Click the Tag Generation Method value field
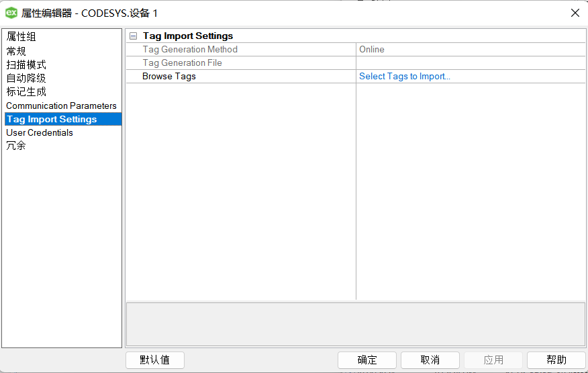The height and width of the screenshot is (373, 588). (470, 50)
